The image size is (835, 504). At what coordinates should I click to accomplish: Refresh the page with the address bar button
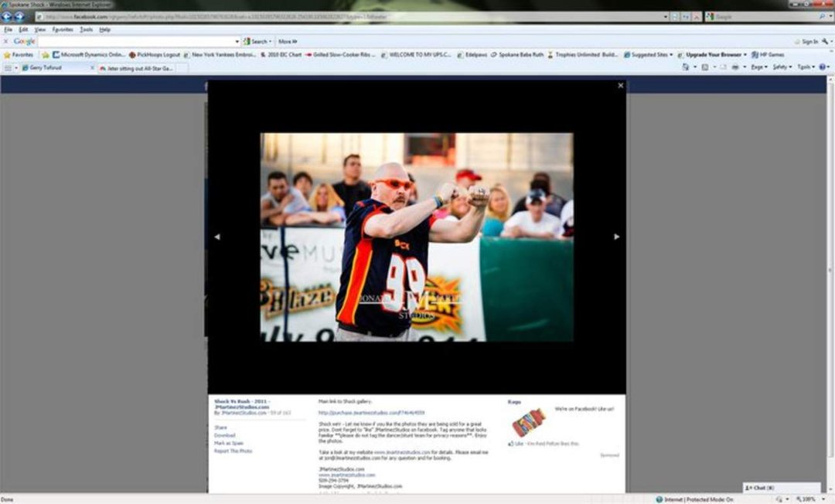(x=686, y=17)
